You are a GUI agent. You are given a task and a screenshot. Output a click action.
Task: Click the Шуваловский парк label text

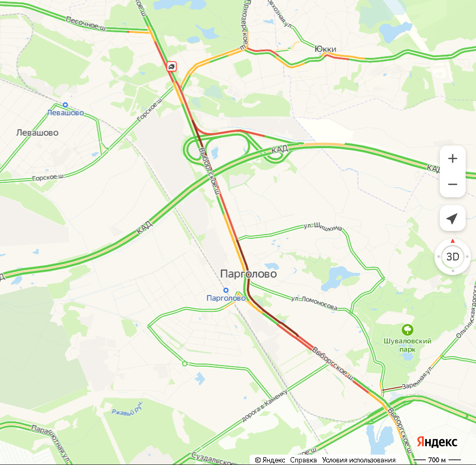point(407,345)
